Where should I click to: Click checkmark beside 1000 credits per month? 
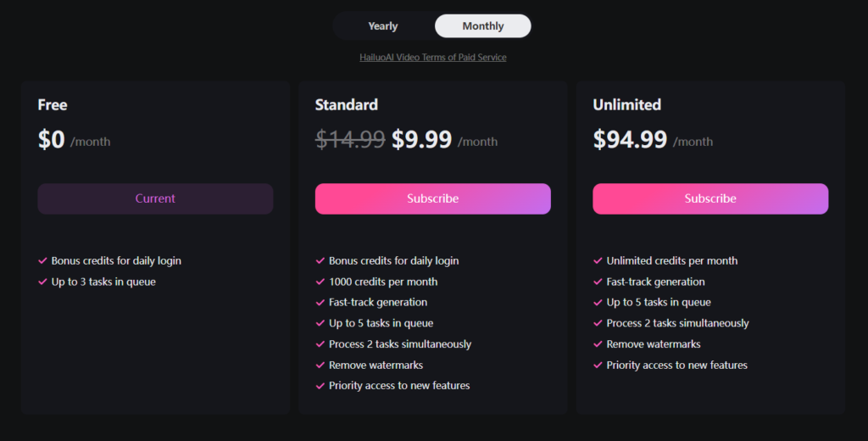320,282
